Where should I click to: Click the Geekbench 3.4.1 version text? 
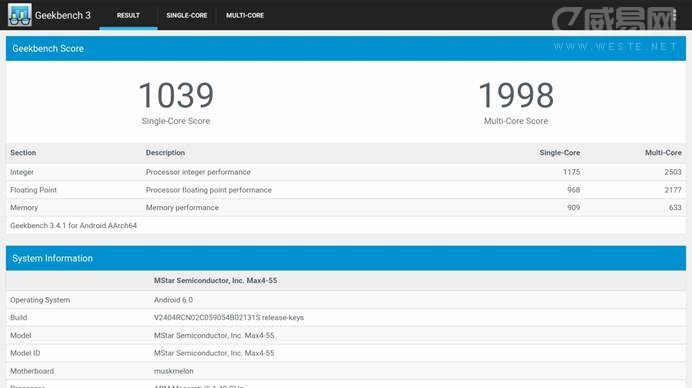[x=73, y=226]
